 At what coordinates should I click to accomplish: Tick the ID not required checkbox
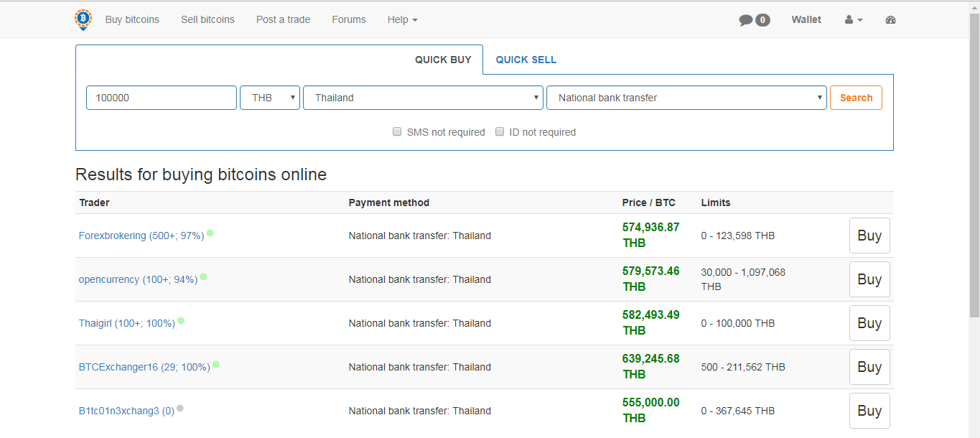(500, 132)
